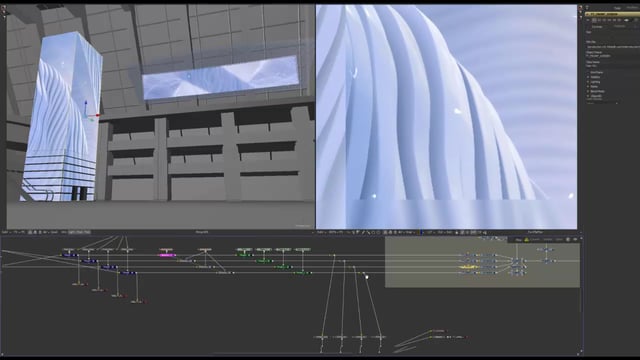
Task: Switch to the Spline tab
Action: pos(559,240)
